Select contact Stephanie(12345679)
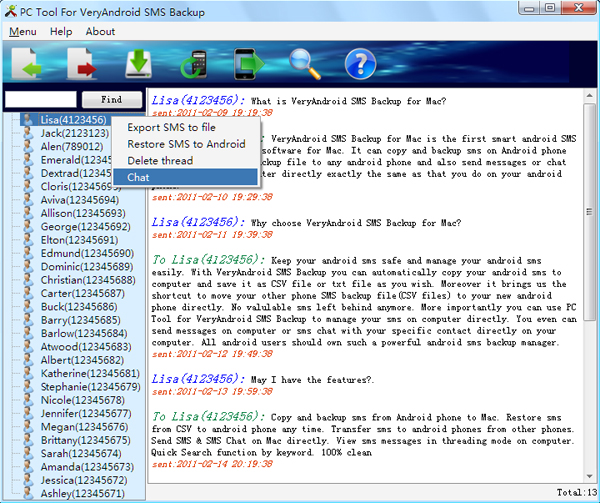Screen dimensions: 600x503 (x=91, y=387)
